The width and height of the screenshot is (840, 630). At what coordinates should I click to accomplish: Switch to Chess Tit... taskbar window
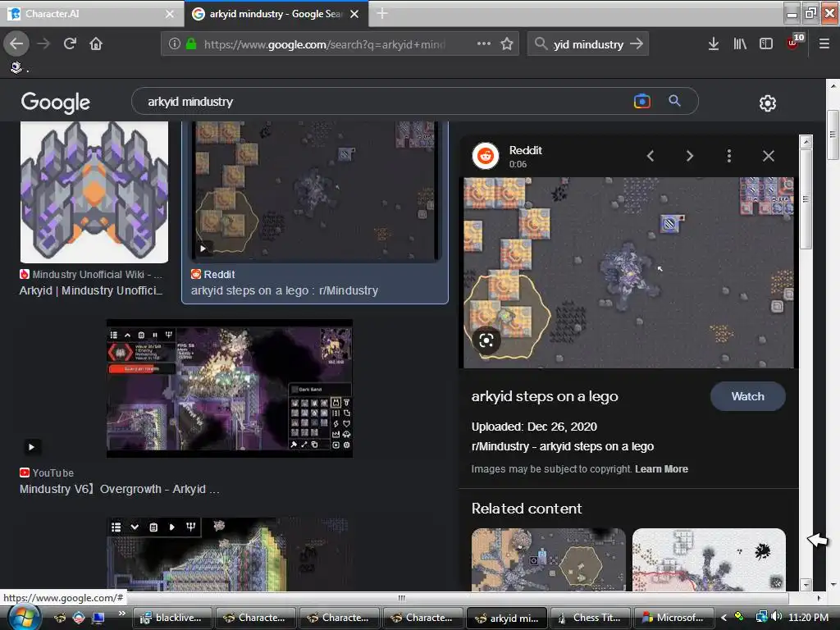point(590,618)
